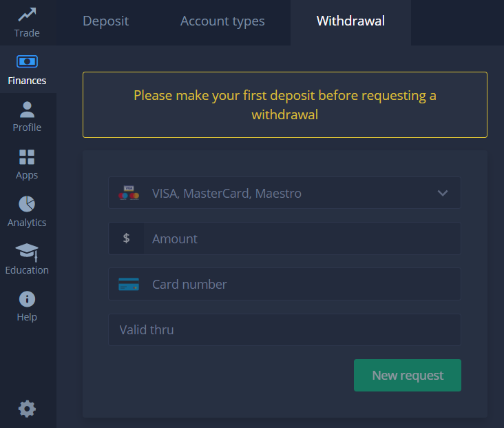Click the blue credit card icon
The width and height of the screenshot is (504, 428).
[x=129, y=284]
